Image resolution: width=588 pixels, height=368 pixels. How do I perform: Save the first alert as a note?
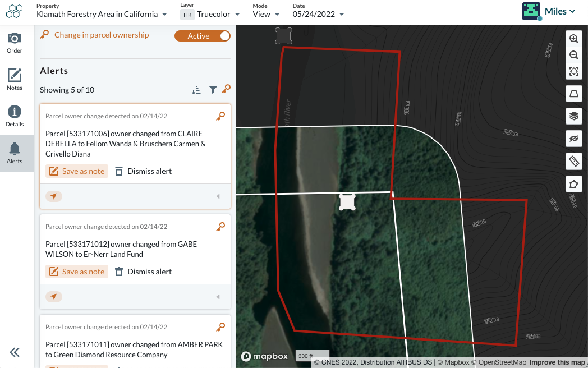click(x=77, y=171)
